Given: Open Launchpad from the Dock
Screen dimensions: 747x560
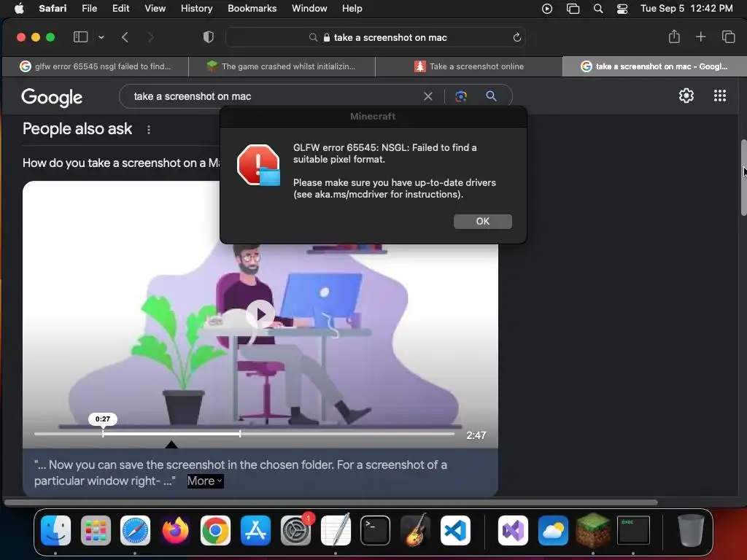Looking at the screenshot, I should tap(96, 530).
